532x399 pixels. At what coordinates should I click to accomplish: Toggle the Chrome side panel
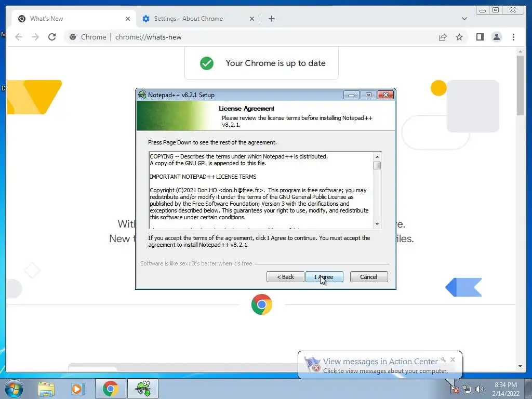coord(480,37)
